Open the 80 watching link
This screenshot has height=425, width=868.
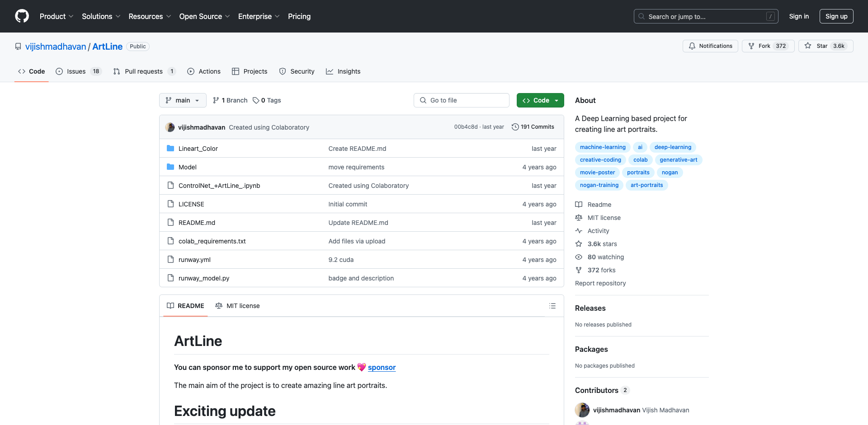point(599,257)
